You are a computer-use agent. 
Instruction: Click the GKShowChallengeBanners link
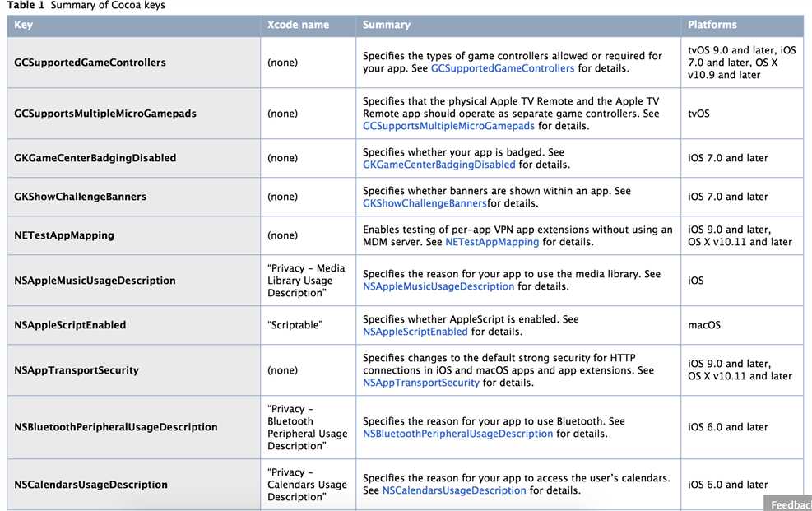[425, 203]
